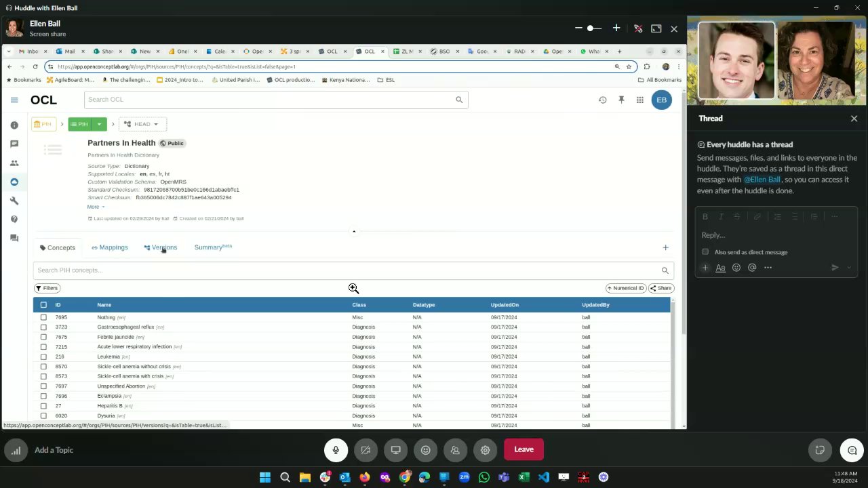Check the box for Leukemia row

[x=43, y=357]
